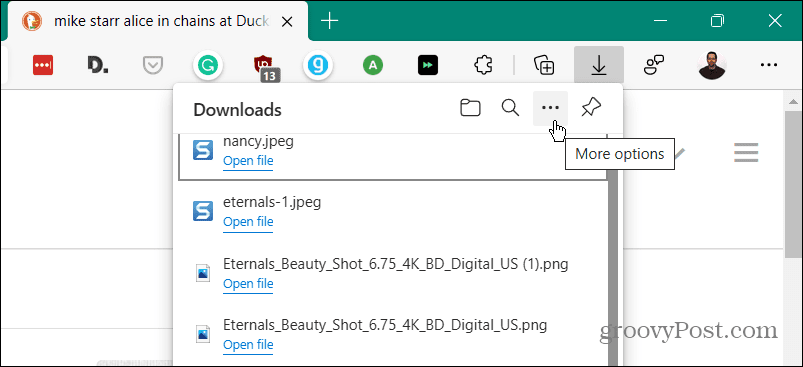Screen dimensions: 803x367
Task: Open the Extensions puzzle piece menu
Action: click(x=483, y=65)
